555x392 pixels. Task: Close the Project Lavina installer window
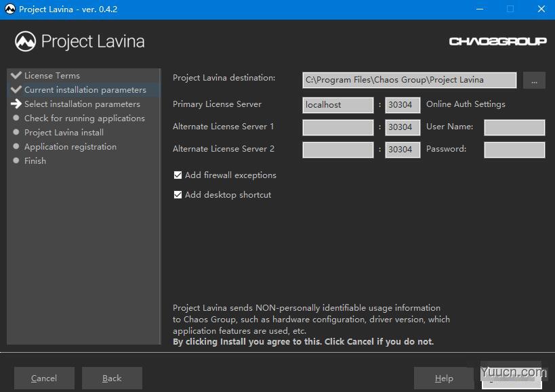(x=541, y=9)
